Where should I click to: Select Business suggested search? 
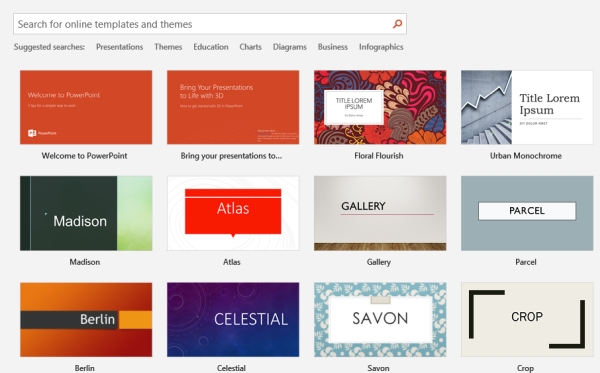[333, 47]
